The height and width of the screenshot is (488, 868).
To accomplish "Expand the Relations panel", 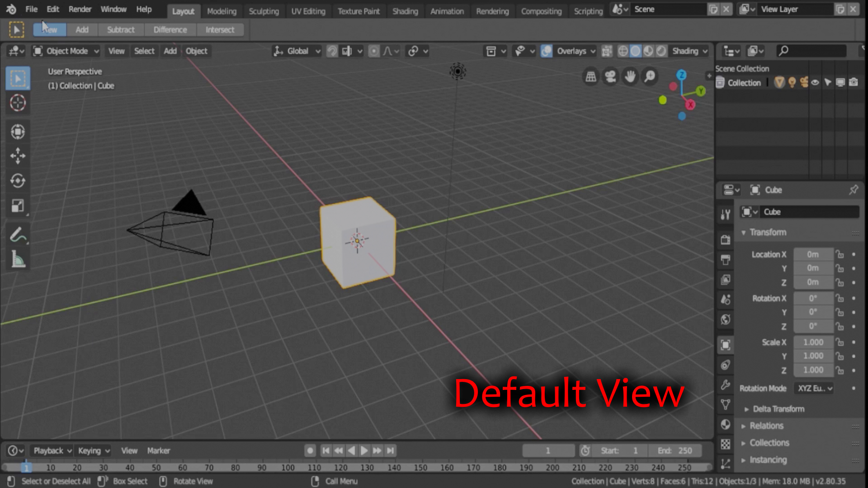I will coord(744,426).
